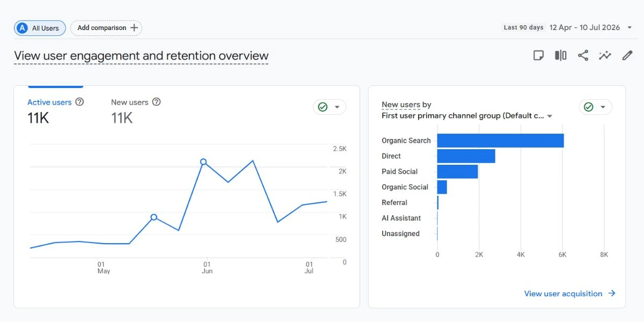The image size is (644, 322).
Task: Click green check icon on bar chart card
Action: tap(588, 107)
